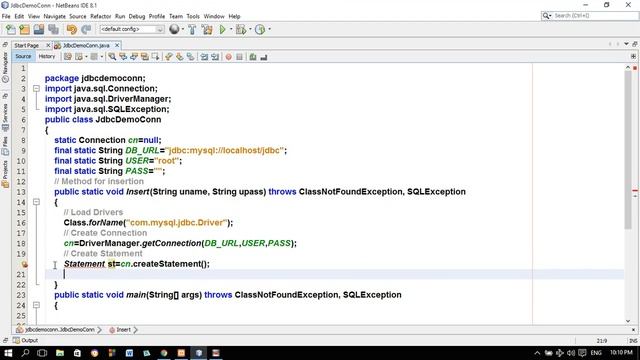Click the Uncomment lines icon

tap(264, 57)
